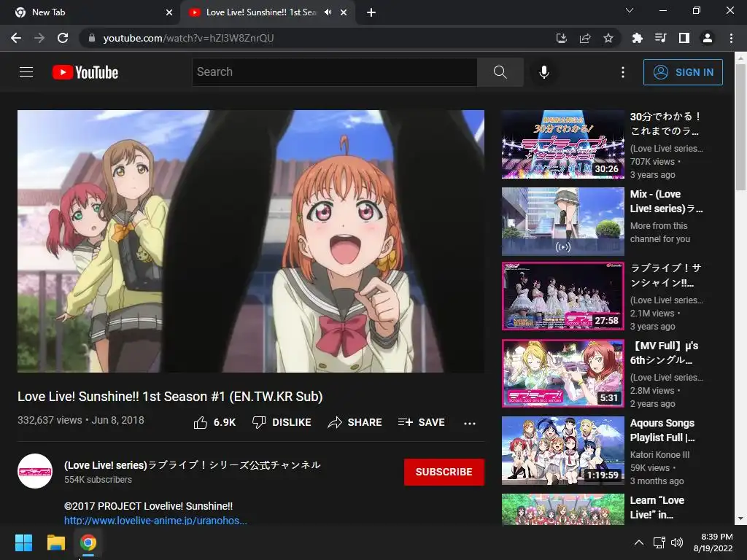Open the channel avatar icon

point(35,471)
